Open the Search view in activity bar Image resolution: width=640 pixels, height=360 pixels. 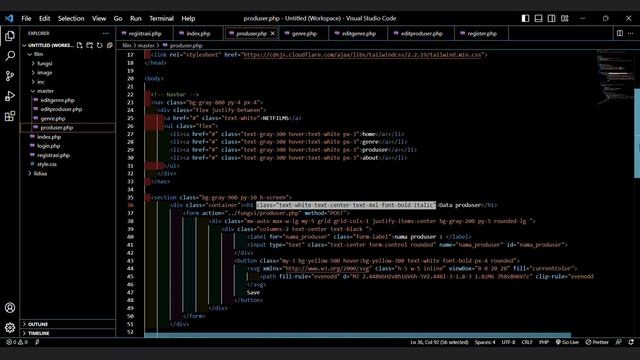pyautogui.click(x=10, y=56)
